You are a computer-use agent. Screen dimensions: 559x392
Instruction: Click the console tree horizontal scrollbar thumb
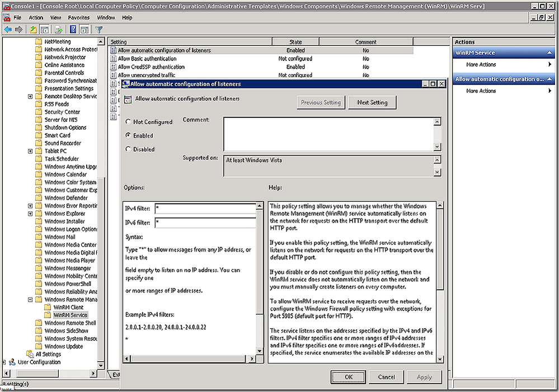click(37, 374)
